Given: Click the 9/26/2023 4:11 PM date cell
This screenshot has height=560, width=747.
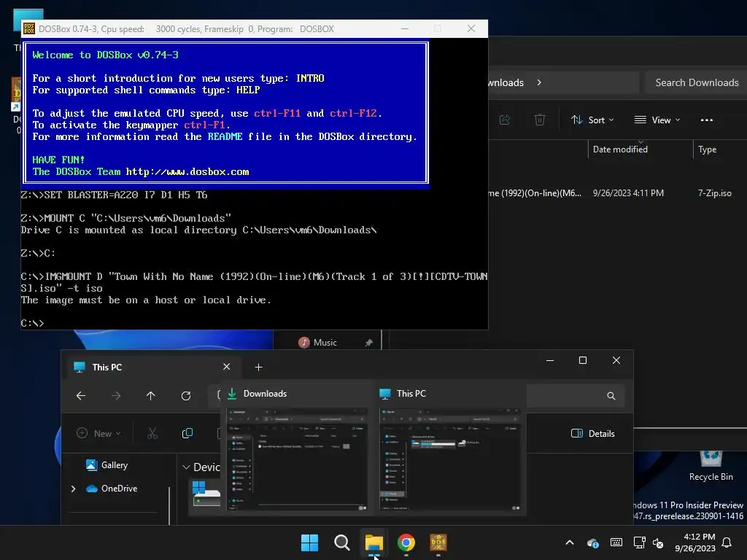Looking at the screenshot, I should click(628, 192).
